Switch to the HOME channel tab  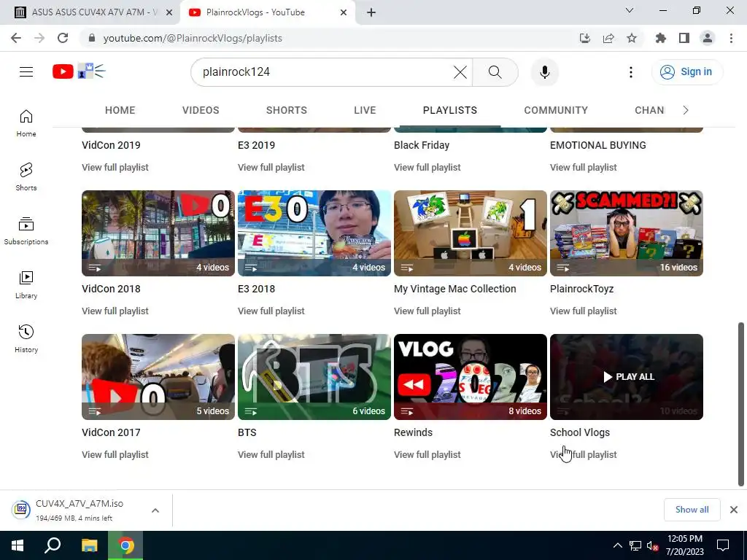tap(120, 111)
